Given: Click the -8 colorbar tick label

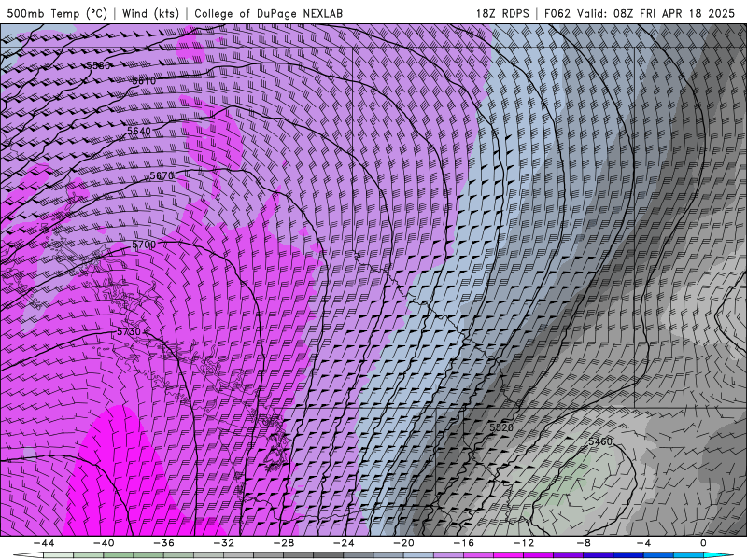Looking at the screenshot, I should [584, 543].
